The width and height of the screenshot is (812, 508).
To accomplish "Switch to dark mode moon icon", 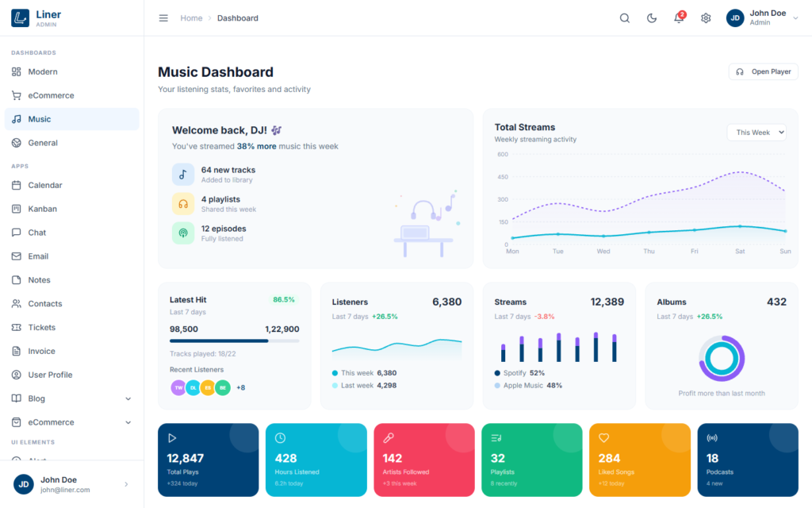I will coord(652,18).
